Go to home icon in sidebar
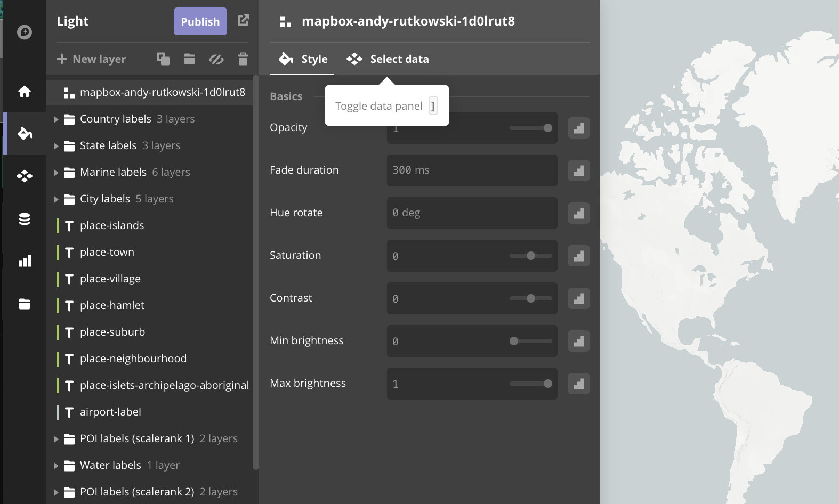Screen dimensions: 839x504 click(x=25, y=92)
